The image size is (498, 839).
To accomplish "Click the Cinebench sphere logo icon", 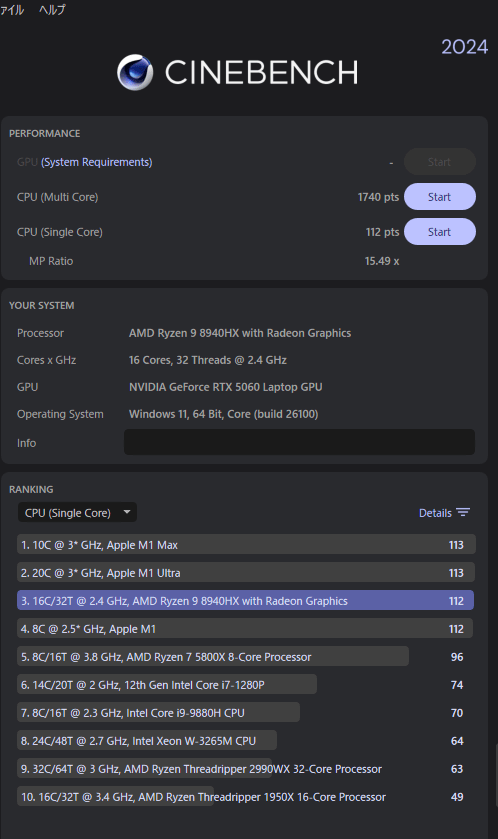I will [x=135, y=72].
